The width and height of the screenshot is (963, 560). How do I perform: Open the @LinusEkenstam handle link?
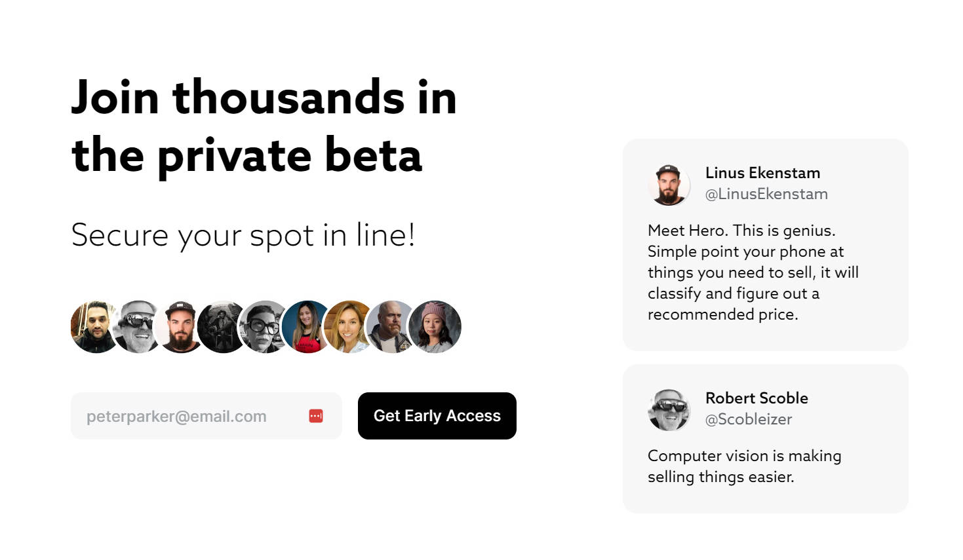tap(766, 194)
